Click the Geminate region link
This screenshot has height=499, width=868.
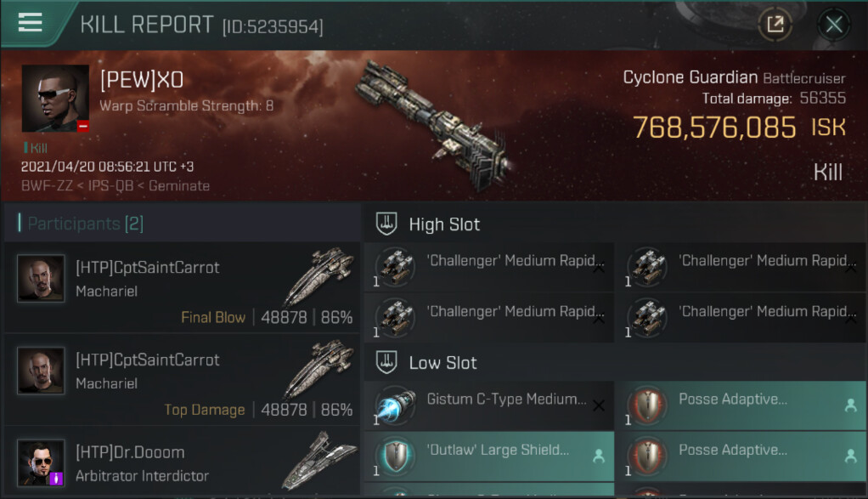179,185
